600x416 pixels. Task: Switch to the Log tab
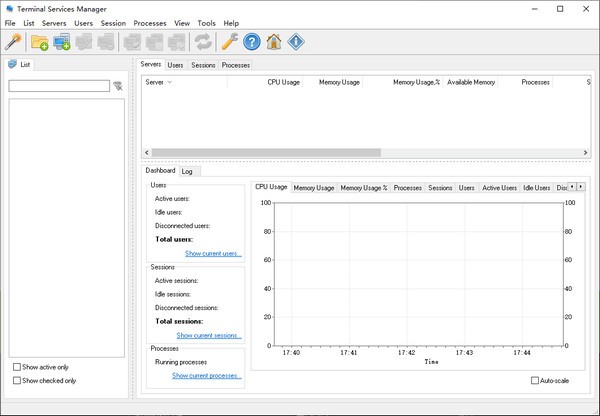(x=187, y=171)
